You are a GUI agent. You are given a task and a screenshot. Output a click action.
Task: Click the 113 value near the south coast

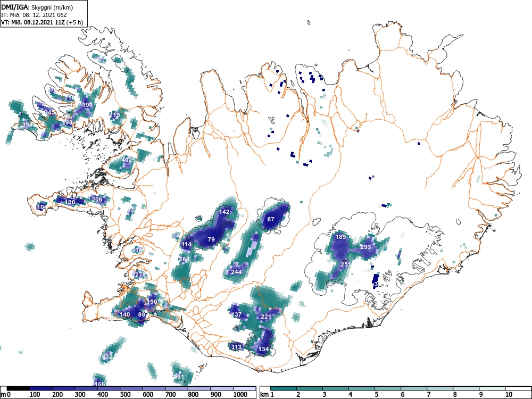[x=236, y=347]
